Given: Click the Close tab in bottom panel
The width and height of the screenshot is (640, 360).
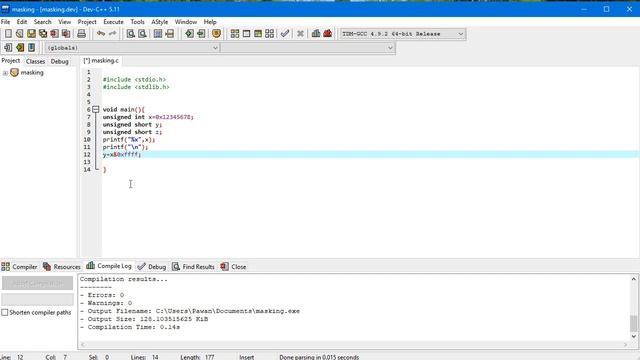Looking at the screenshot, I should (x=233, y=267).
